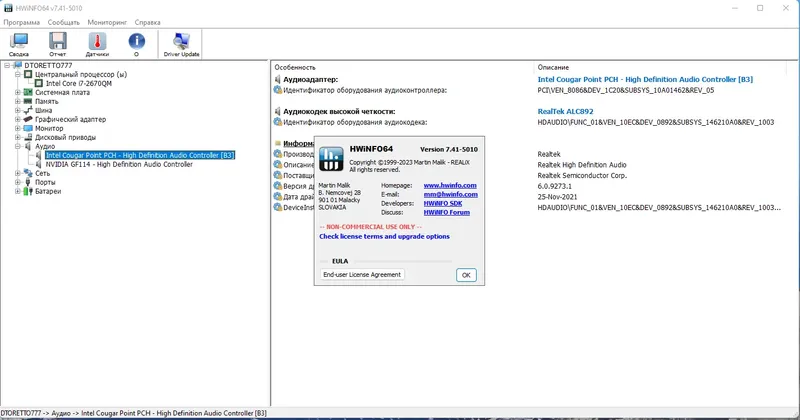
Task: Expand the Графический адаптер tree node
Action: pyautogui.click(x=18, y=119)
